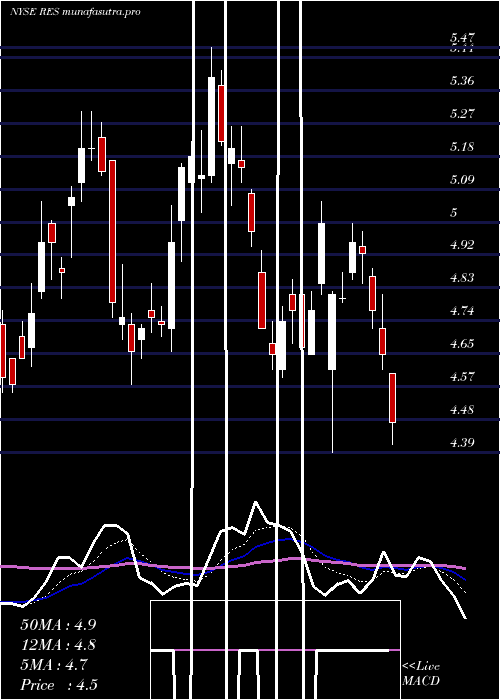Click the 5.27 price axis label
Viewport: 500px width, 700px height.
coord(462,113)
